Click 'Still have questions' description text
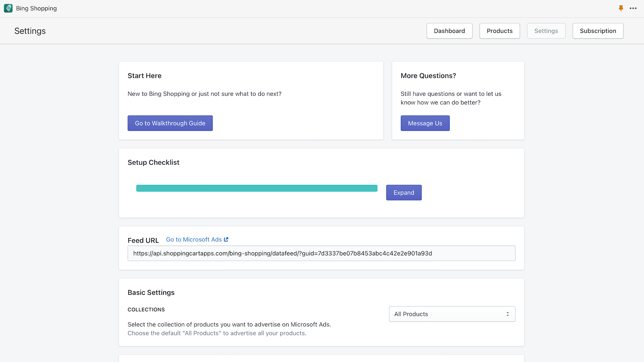Viewport: 644px width, 362px height. [451, 98]
